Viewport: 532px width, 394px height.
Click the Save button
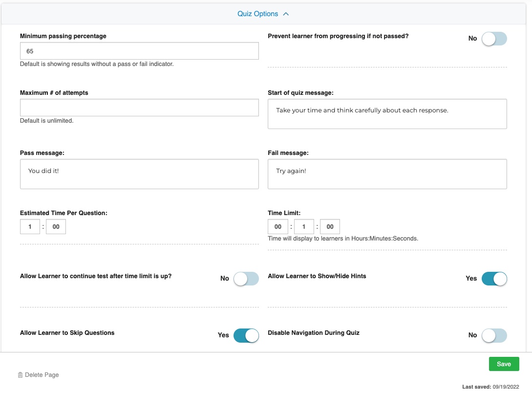(504, 364)
